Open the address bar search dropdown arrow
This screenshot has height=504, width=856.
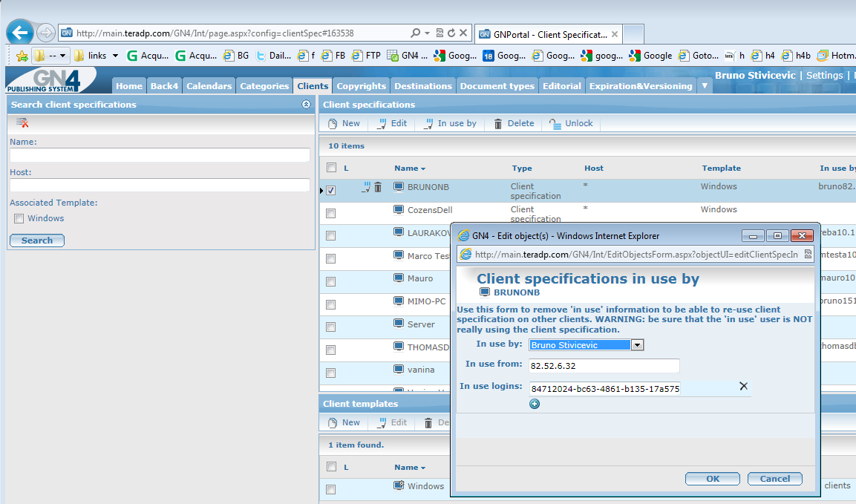click(427, 33)
